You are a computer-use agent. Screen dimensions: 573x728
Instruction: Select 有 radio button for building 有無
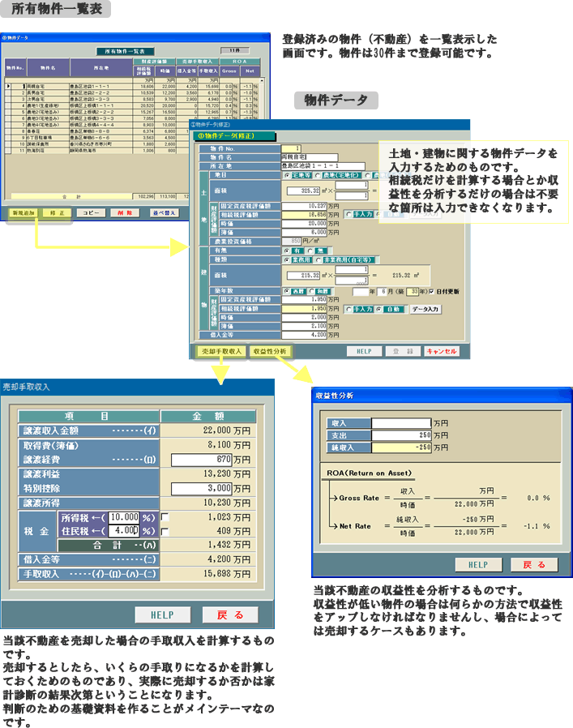pos(287,251)
